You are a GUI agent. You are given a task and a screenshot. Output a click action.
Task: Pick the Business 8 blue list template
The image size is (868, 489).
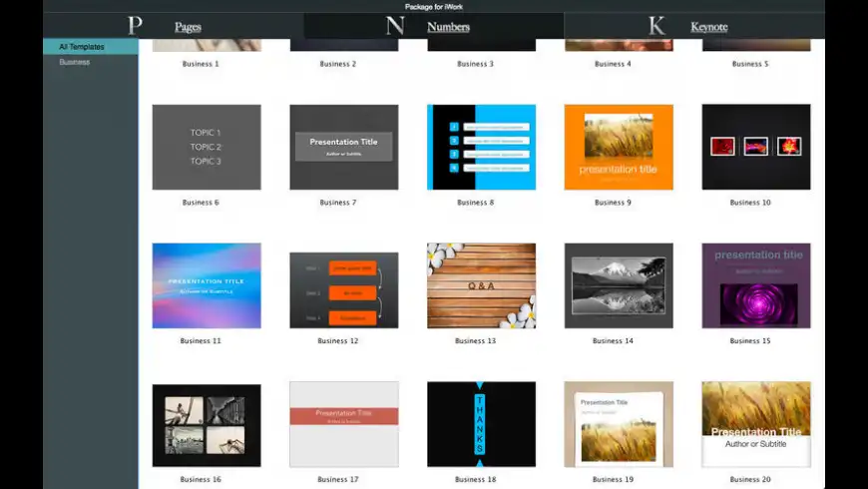tap(481, 147)
